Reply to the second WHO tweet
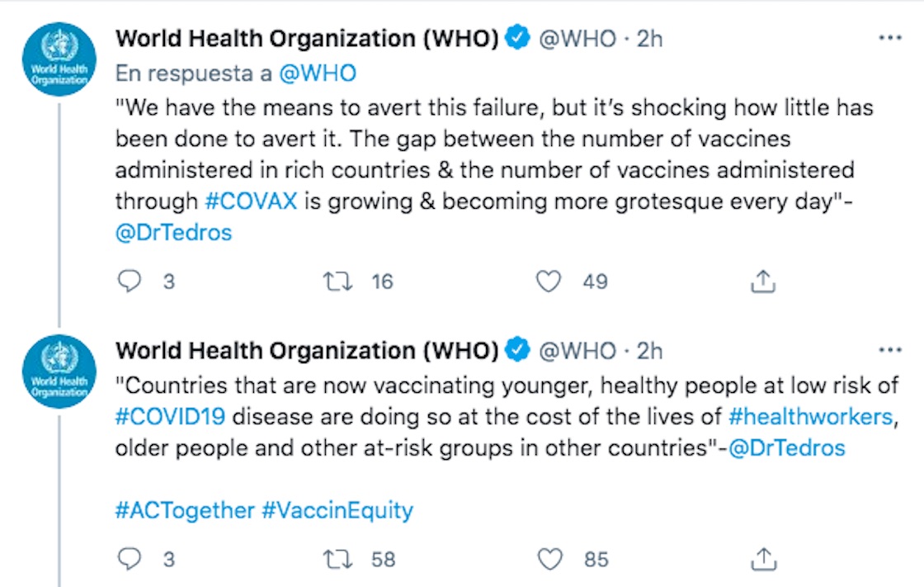924x587 pixels. (x=130, y=560)
